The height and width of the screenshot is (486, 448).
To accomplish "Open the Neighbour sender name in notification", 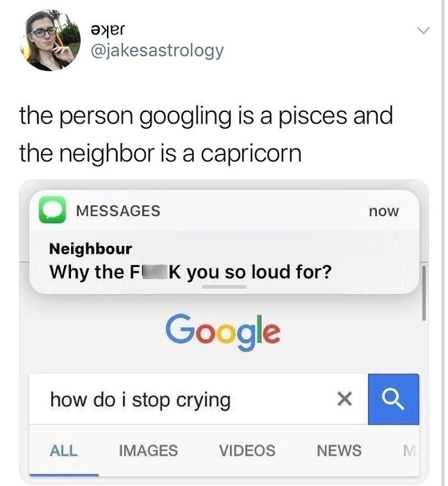I will [90, 249].
